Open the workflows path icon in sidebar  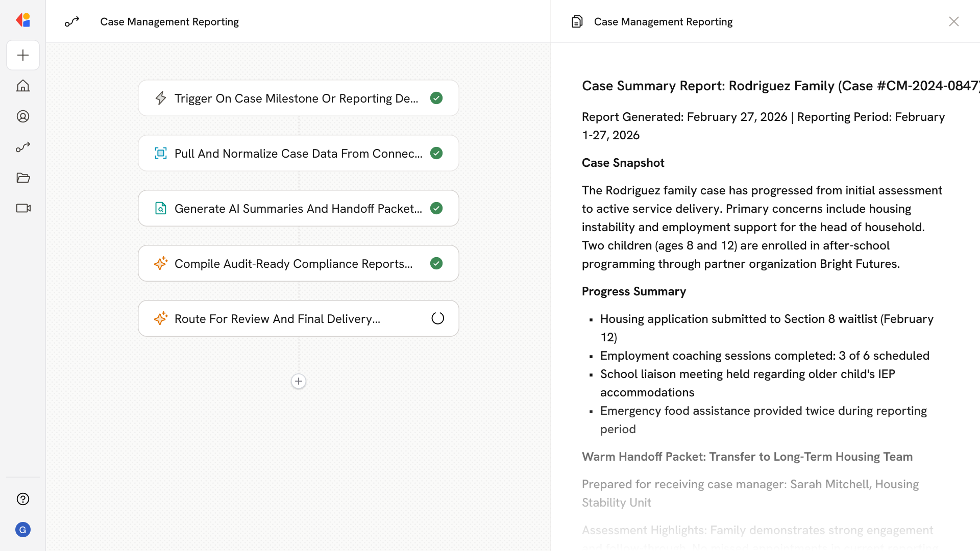pos(23,147)
